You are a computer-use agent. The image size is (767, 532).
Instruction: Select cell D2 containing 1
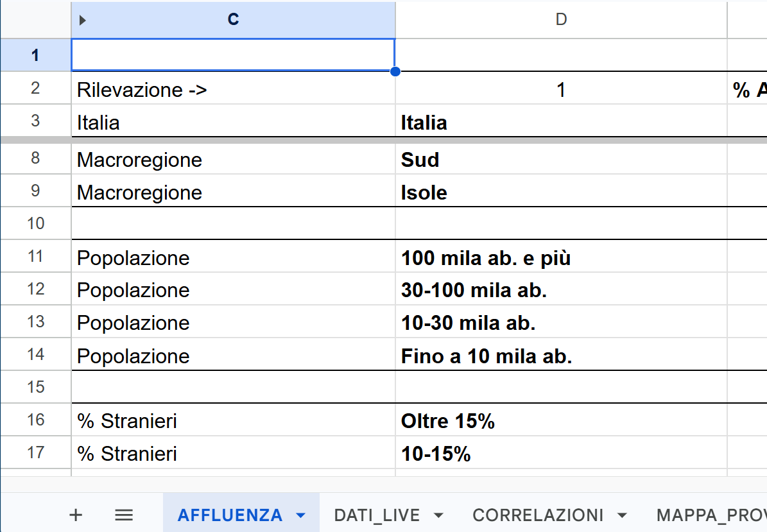tap(561, 88)
